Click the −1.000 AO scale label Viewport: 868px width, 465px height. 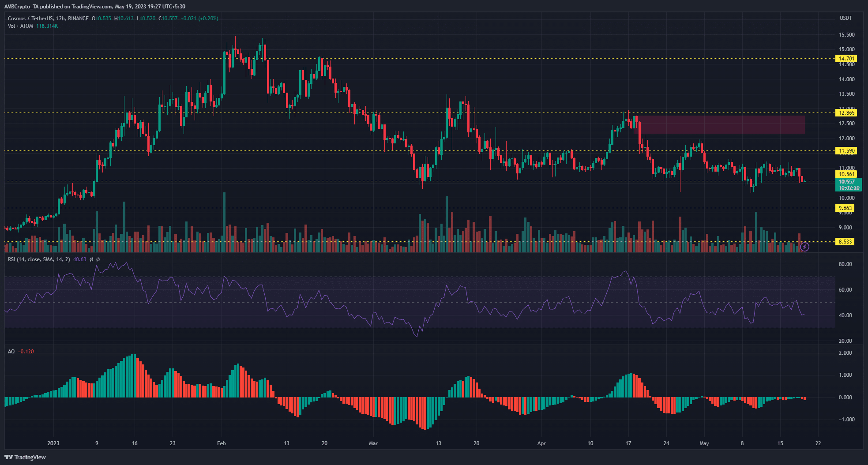846,420
